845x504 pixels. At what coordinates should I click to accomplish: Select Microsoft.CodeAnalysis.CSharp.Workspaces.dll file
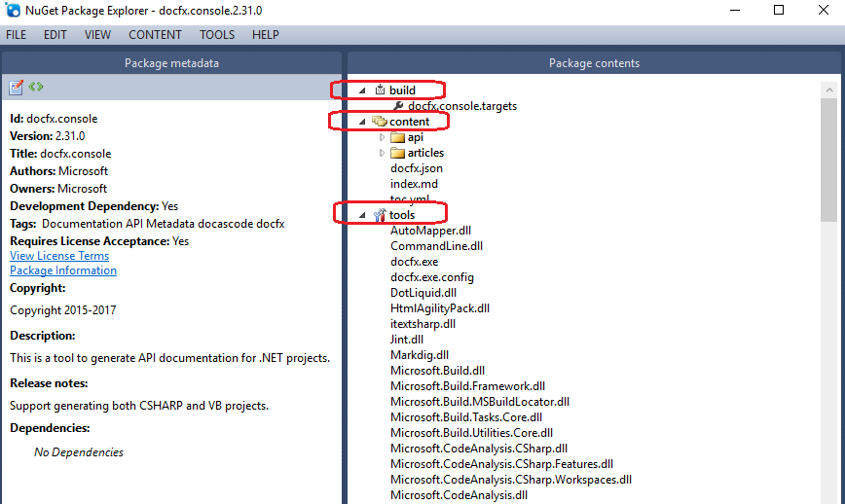[511, 480]
